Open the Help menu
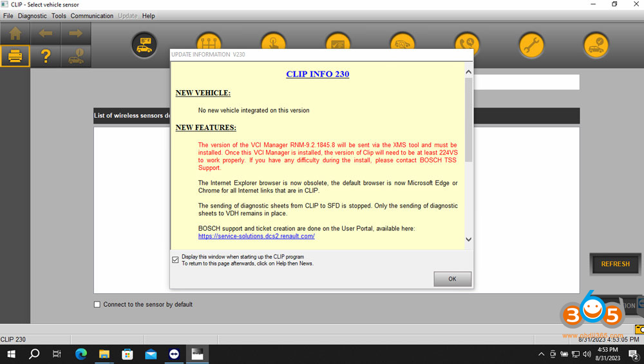The height and width of the screenshot is (364, 644). [149, 16]
